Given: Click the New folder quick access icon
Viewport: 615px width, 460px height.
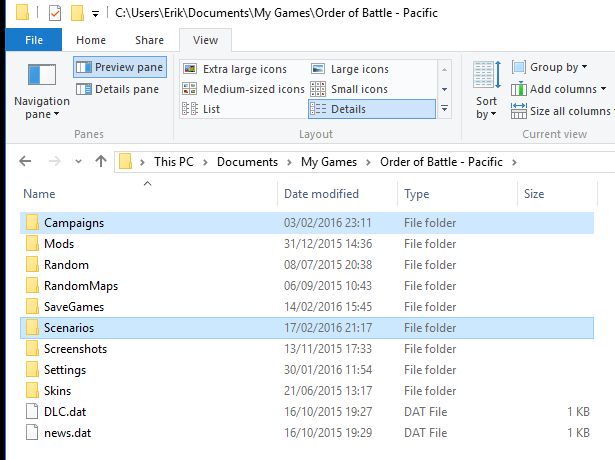Looking at the screenshot, I should tap(77, 13).
